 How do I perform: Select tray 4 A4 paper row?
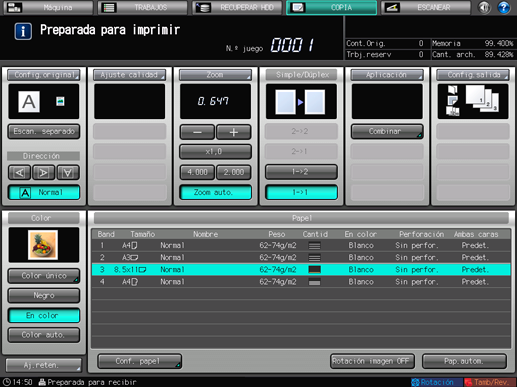(x=301, y=282)
